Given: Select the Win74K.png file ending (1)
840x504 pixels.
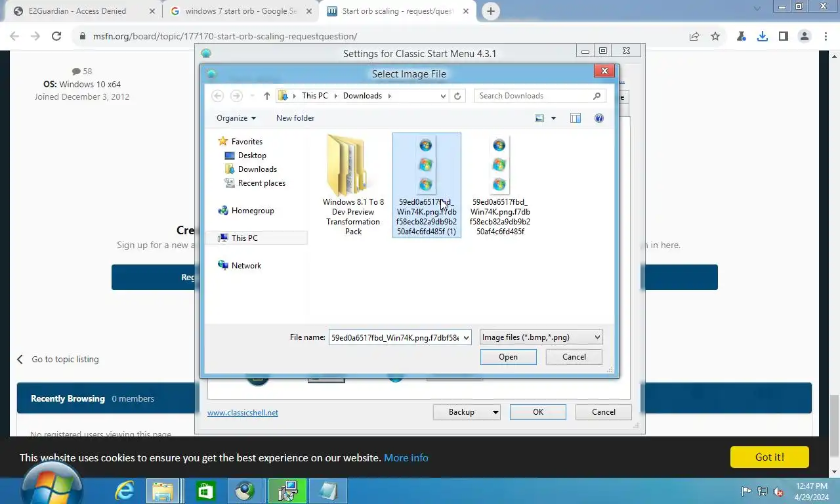Looking at the screenshot, I should click(427, 185).
